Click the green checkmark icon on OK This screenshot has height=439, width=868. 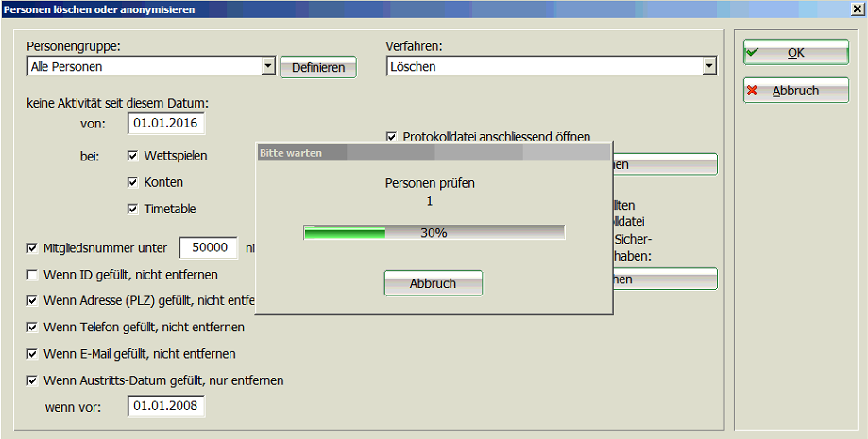click(x=753, y=53)
